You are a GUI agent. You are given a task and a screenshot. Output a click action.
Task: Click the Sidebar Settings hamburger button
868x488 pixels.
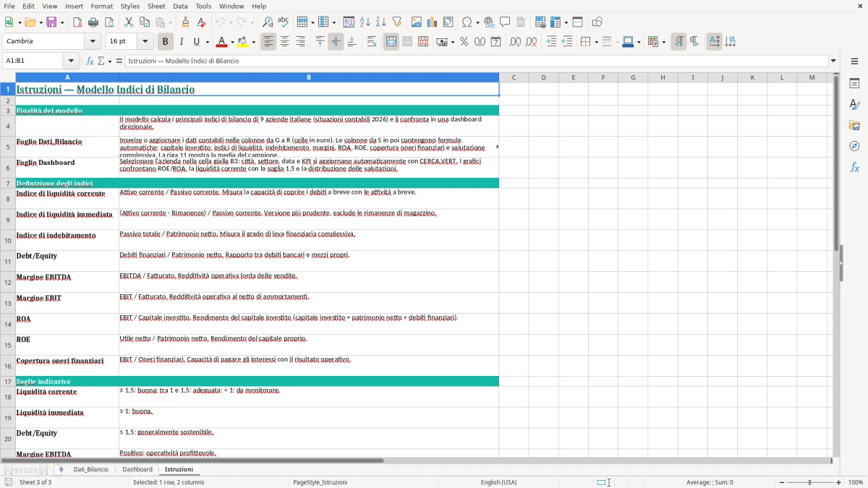(854, 62)
